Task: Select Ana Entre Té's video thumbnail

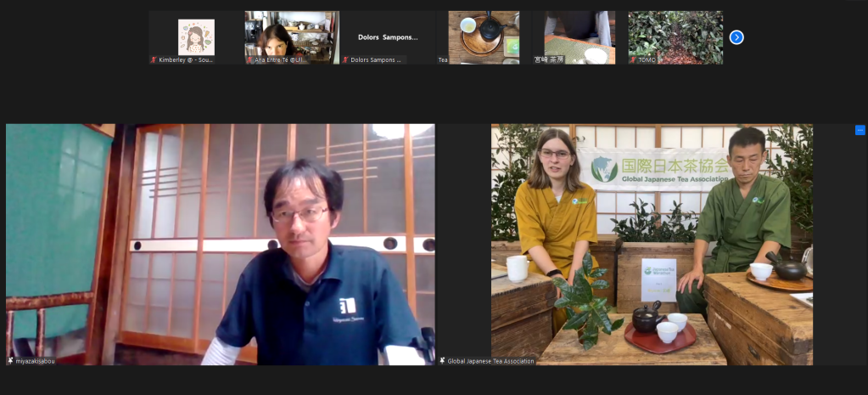Action: pyautogui.click(x=292, y=34)
